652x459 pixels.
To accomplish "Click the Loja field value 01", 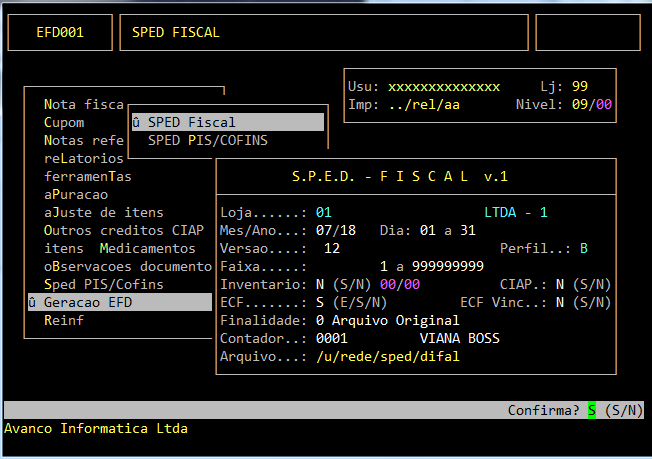I will point(323,212).
